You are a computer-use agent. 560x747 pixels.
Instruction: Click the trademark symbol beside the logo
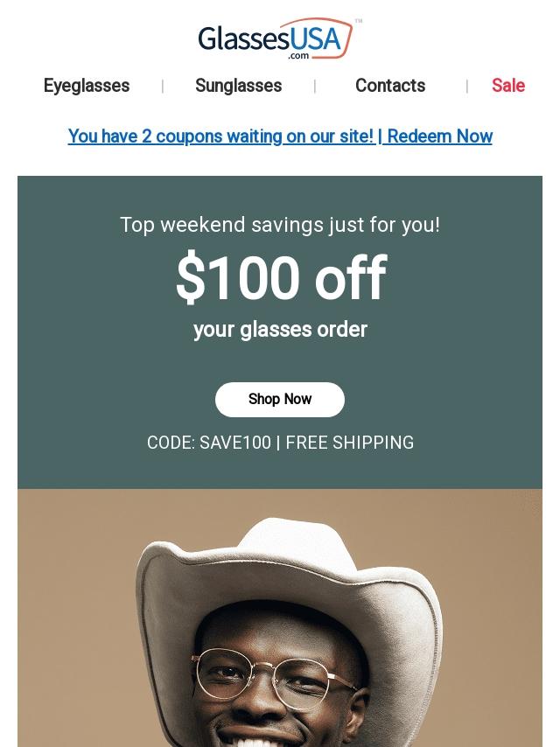359,21
